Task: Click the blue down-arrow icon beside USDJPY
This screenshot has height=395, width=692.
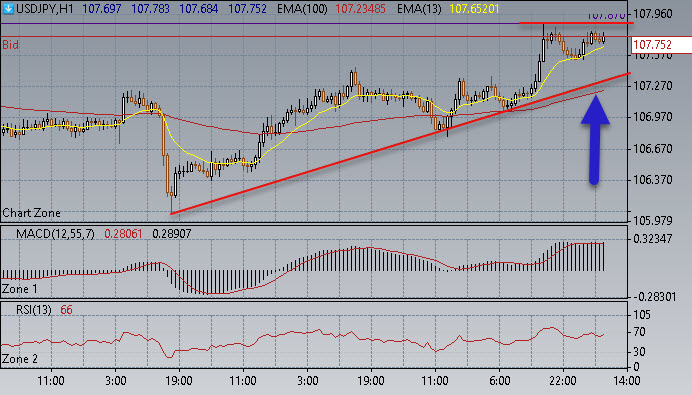Action: tap(8, 8)
